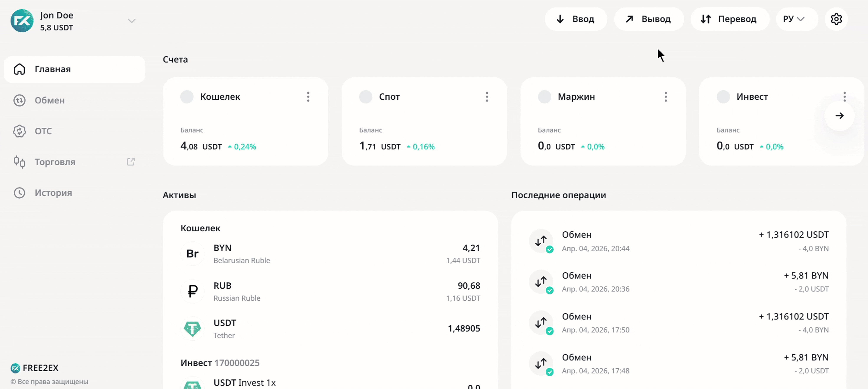Select the Кошелек account circle
This screenshot has height=389, width=868.
pos(187,97)
